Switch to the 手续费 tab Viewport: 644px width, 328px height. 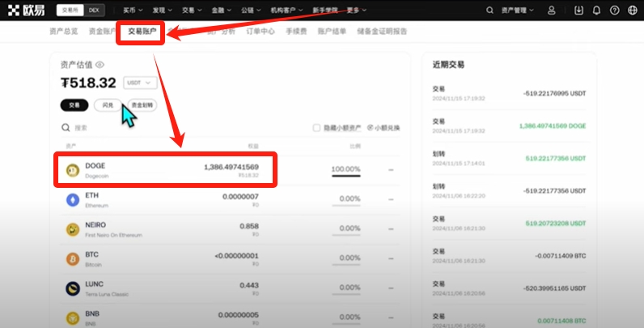pos(296,32)
